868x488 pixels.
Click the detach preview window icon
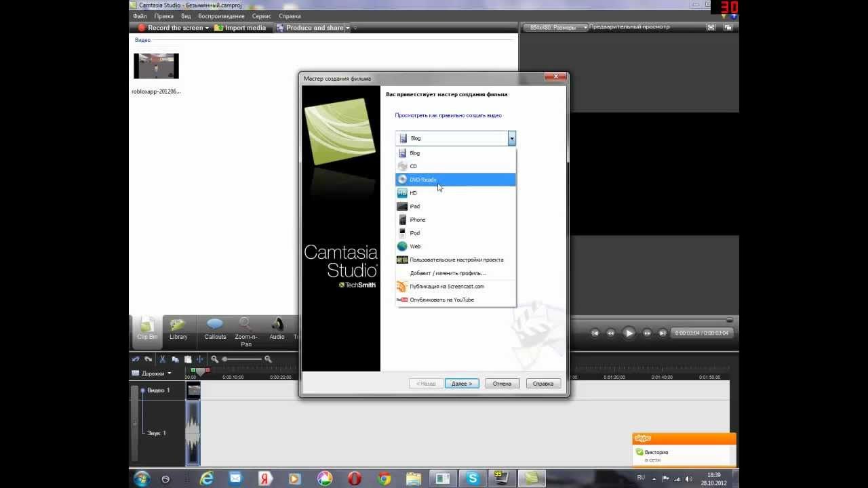click(728, 27)
